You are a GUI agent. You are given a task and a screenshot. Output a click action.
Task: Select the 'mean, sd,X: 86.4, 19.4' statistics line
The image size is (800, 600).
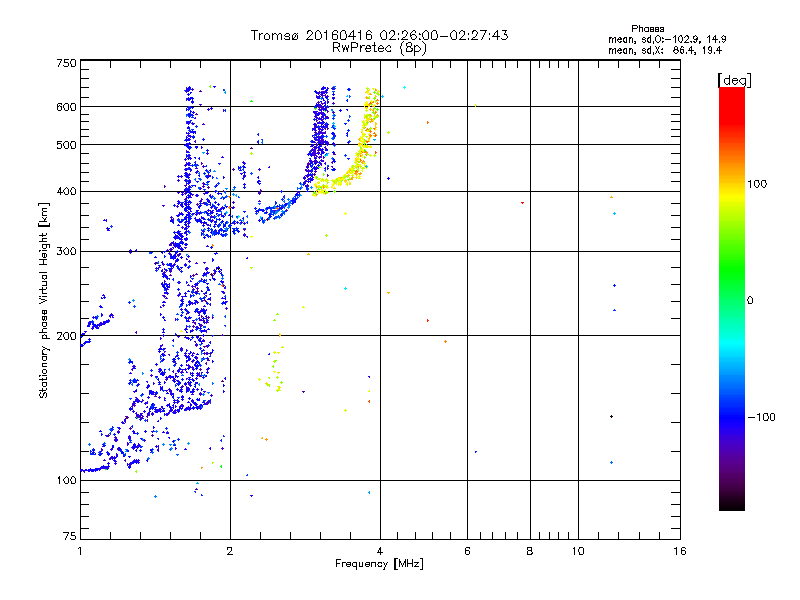665,50
